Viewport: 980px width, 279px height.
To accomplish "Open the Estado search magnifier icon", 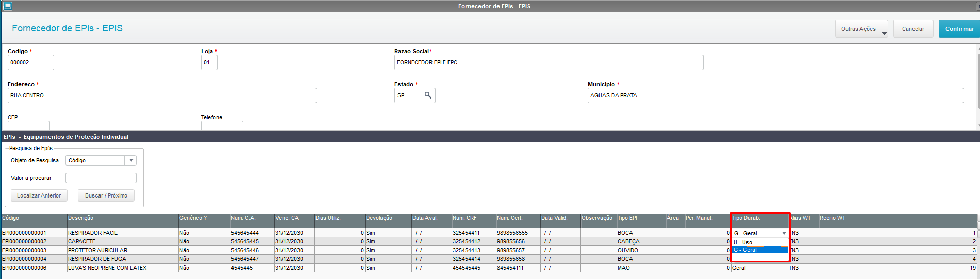I will (x=428, y=95).
